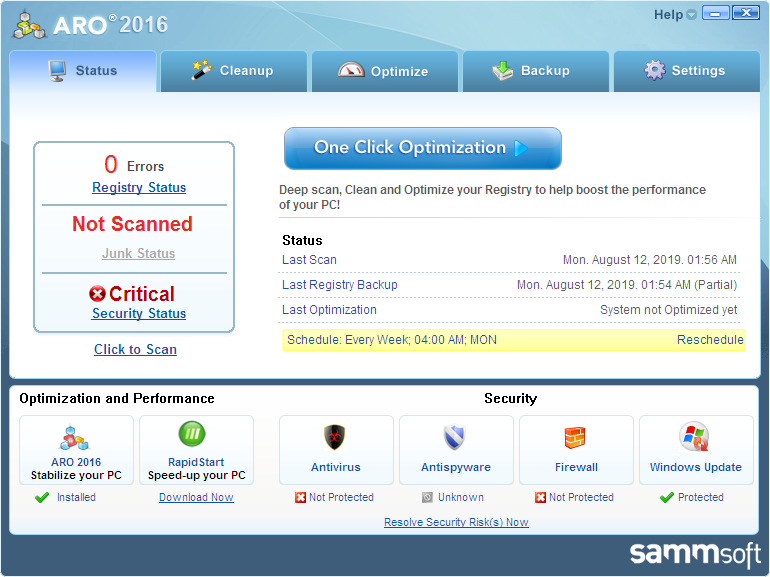Click Reschedule in the schedule bar

[710, 340]
